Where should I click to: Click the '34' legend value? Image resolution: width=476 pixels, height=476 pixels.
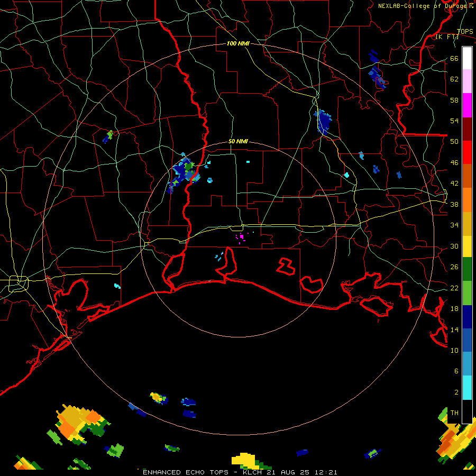[x=454, y=225]
